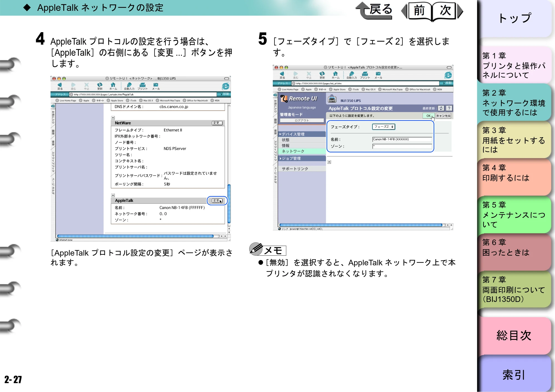Click the 変更 button next to AppleTalk
This screenshot has width=555, height=392.
tap(217, 200)
